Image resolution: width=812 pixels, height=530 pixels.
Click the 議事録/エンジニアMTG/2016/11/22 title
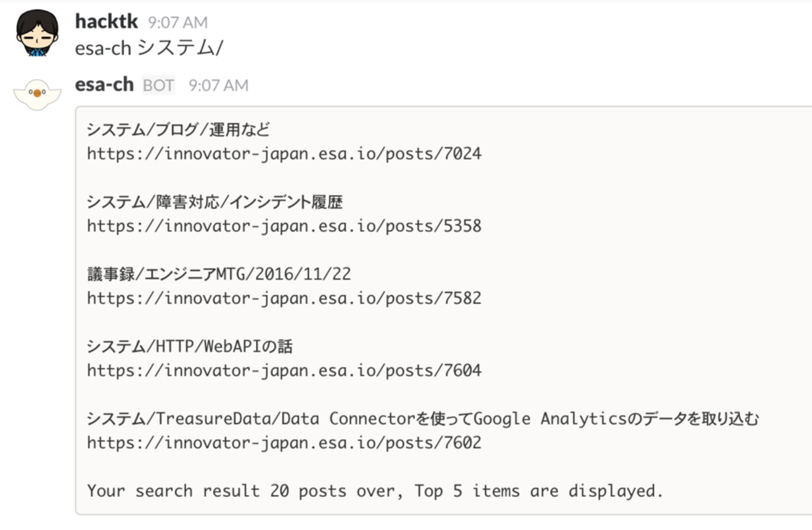tap(219, 274)
